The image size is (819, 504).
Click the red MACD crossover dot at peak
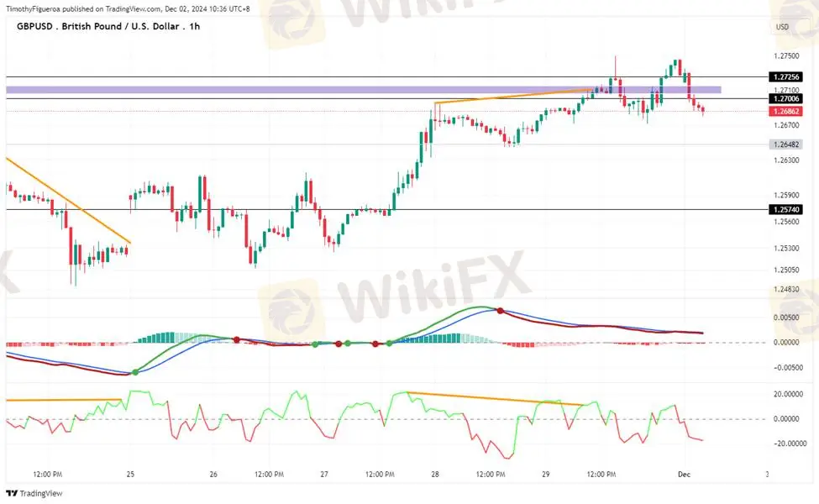(501, 311)
